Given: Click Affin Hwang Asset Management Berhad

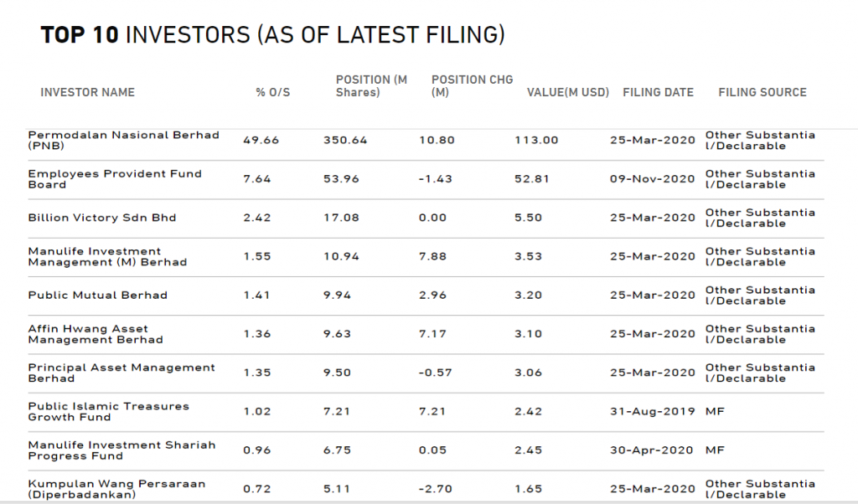Looking at the screenshot, I should [x=96, y=334].
